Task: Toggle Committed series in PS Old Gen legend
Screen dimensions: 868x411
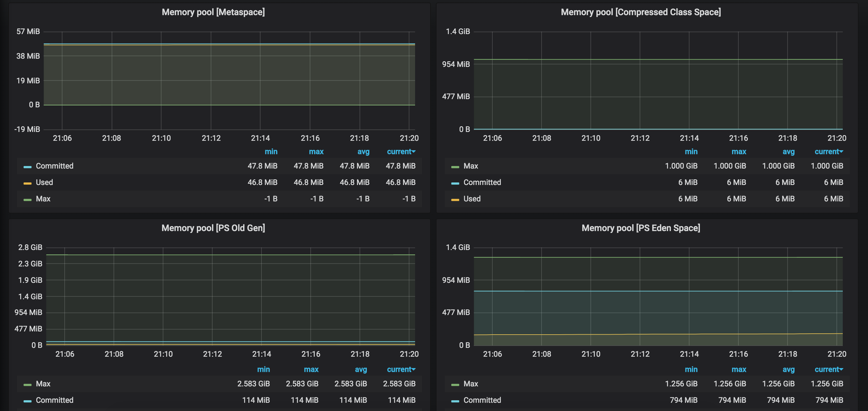Action: pyautogui.click(x=55, y=400)
